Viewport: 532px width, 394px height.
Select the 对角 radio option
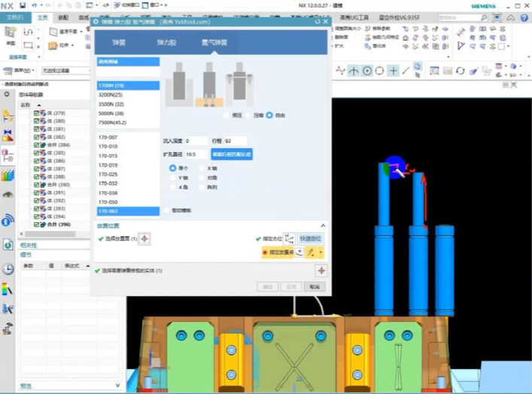tap(202, 178)
